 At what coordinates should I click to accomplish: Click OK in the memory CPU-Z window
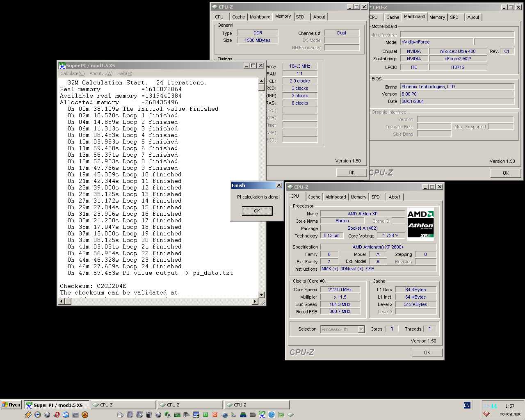click(352, 173)
